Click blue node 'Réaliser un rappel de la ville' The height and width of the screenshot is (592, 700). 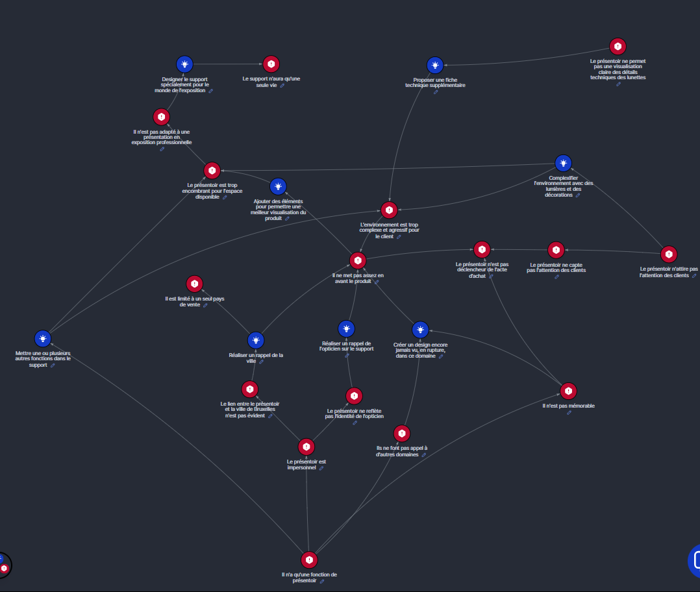[x=256, y=340]
